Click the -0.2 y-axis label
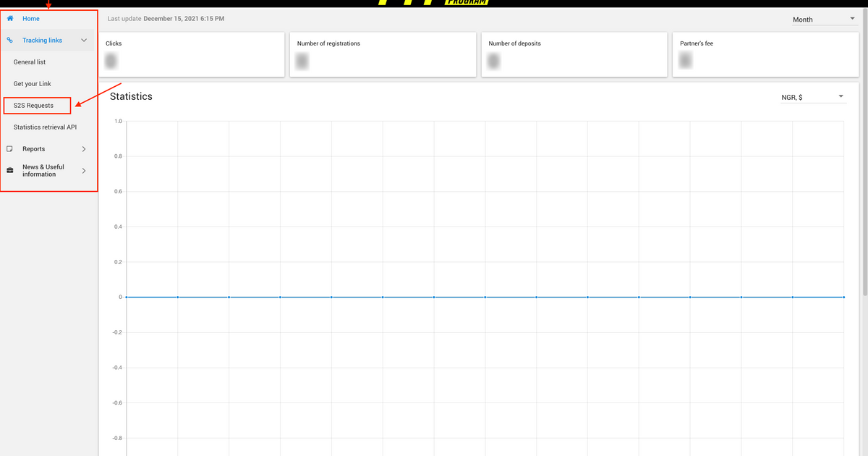This screenshot has height=456, width=868. pos(116,332)
